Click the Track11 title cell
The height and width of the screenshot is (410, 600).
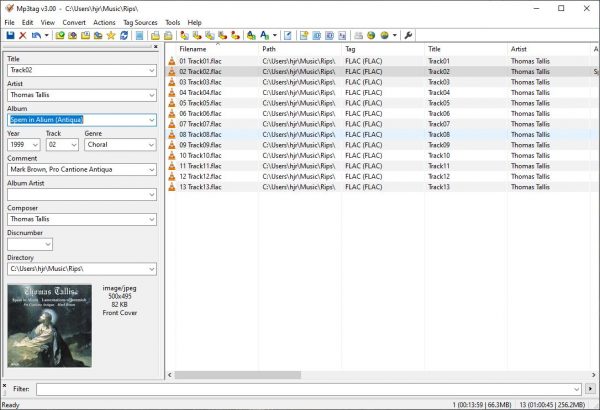pyautogui.click(x=439, y=166)
